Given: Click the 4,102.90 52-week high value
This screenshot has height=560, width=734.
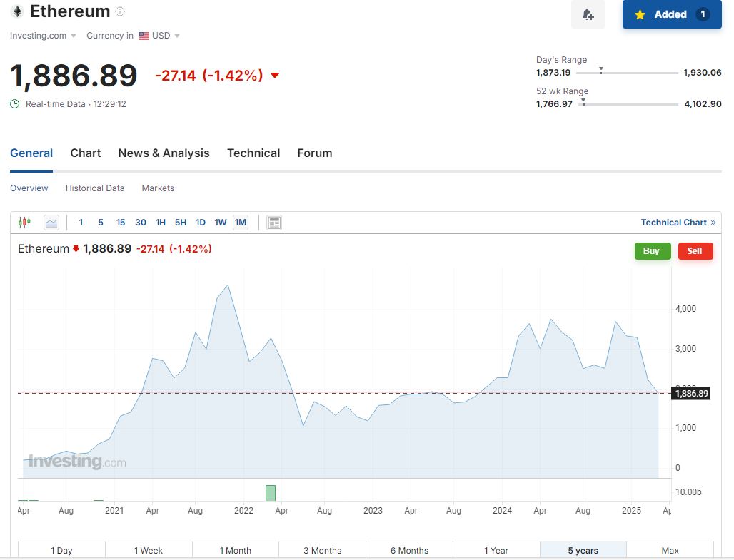Looking at the screenshot, I should (703, 104).
